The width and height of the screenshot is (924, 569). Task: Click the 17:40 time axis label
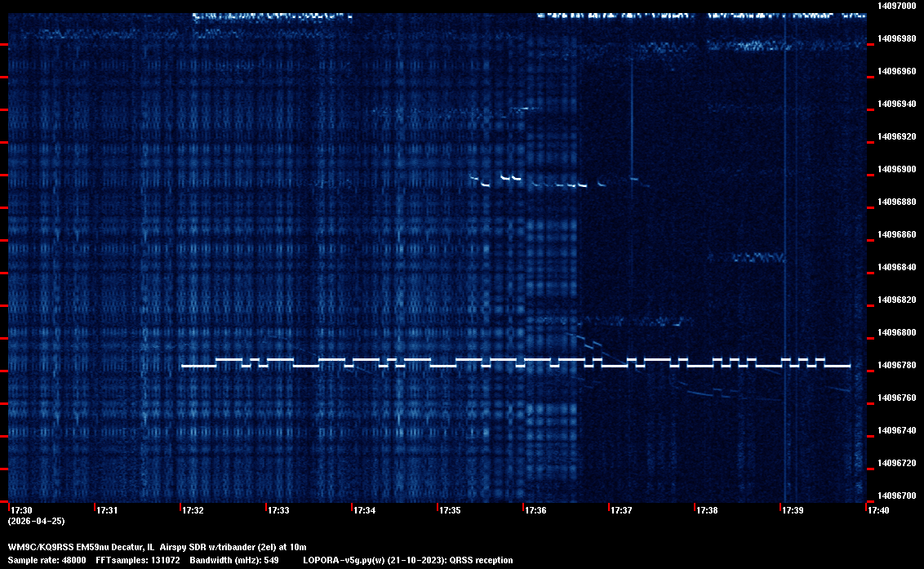877,511
